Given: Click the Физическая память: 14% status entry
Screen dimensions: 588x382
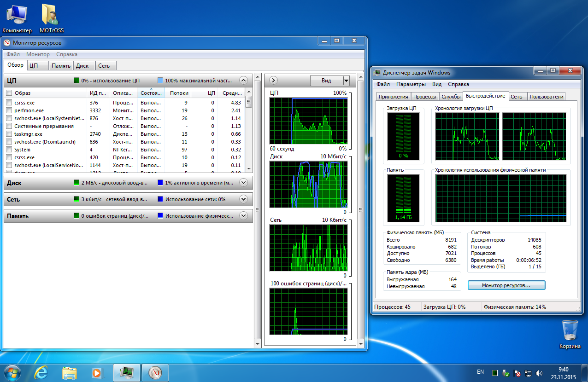Looking at the screenshot, I should pyautogui.click(x=515, y=307).
